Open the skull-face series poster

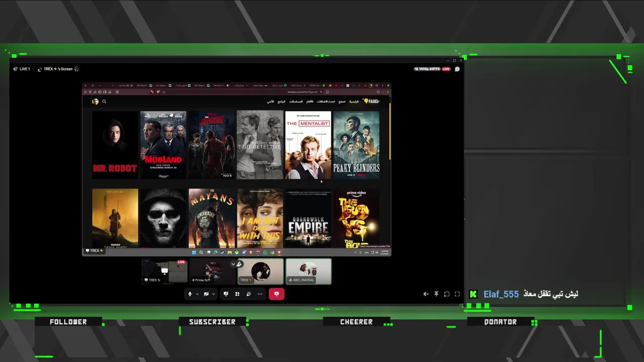pos(163,218)
